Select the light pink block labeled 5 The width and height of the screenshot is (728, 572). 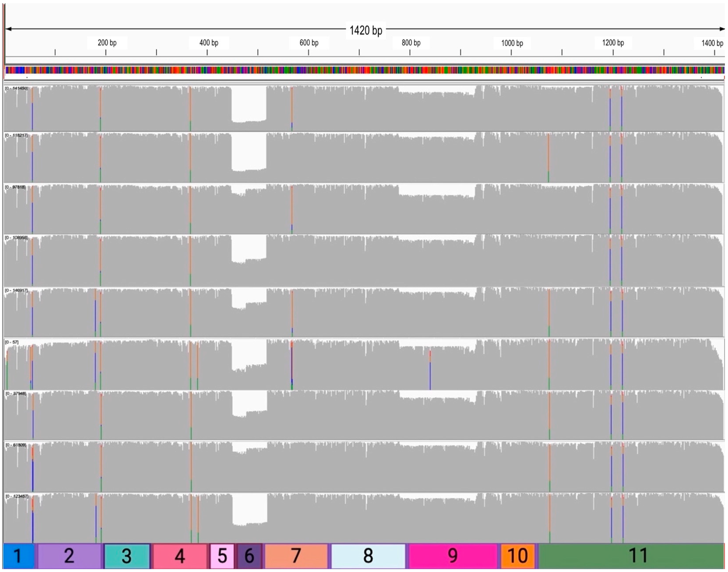(x=222, y=556)
